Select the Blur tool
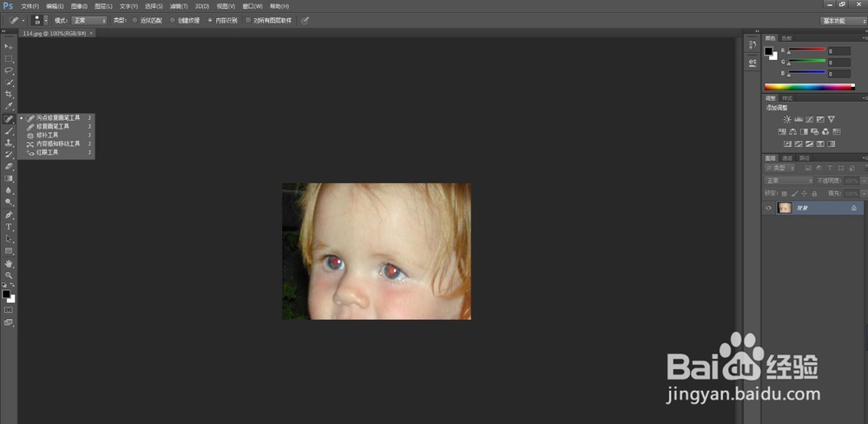 tap(9, 190)
